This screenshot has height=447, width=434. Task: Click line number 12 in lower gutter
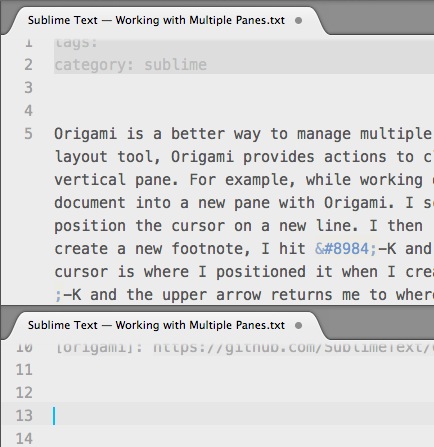click(x=24, y=393)
